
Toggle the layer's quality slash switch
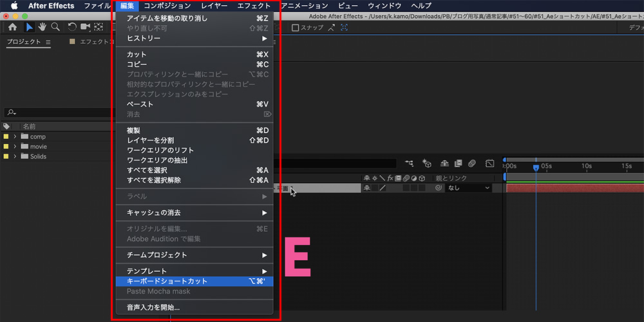(x=383, y=188)
